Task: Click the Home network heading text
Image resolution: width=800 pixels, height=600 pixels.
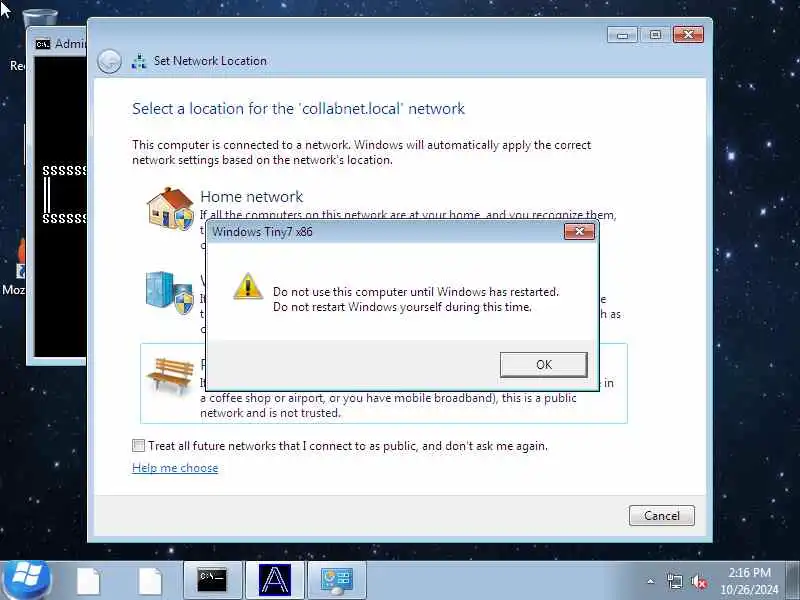Action: (252, 196)
